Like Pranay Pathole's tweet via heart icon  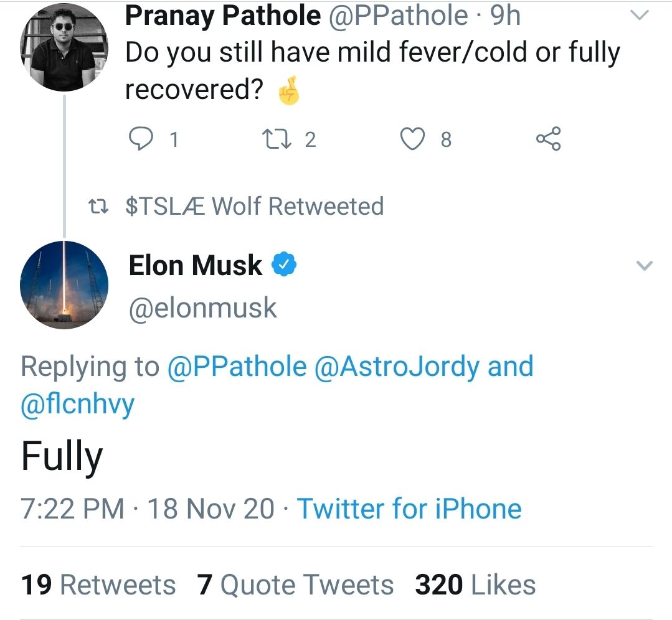pyautogui.click(x=413, y=139)
